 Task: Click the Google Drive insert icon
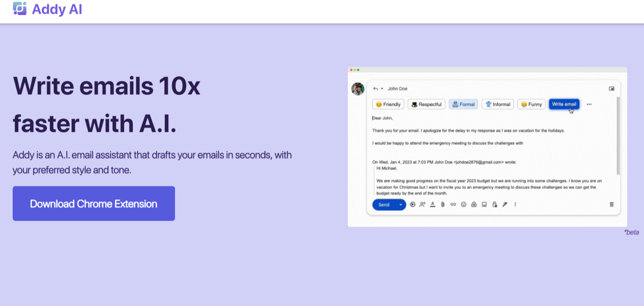coord(474,205)
